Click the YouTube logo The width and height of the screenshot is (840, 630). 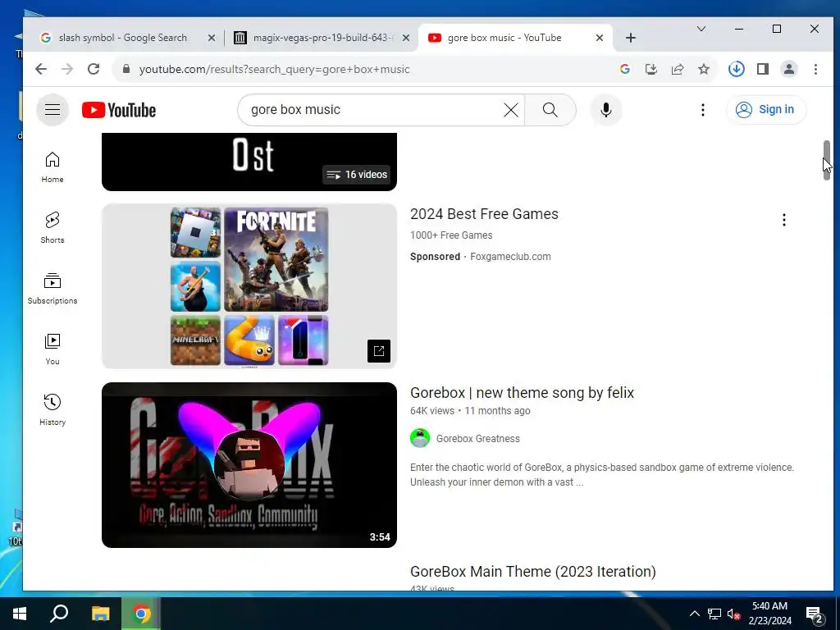119,110
